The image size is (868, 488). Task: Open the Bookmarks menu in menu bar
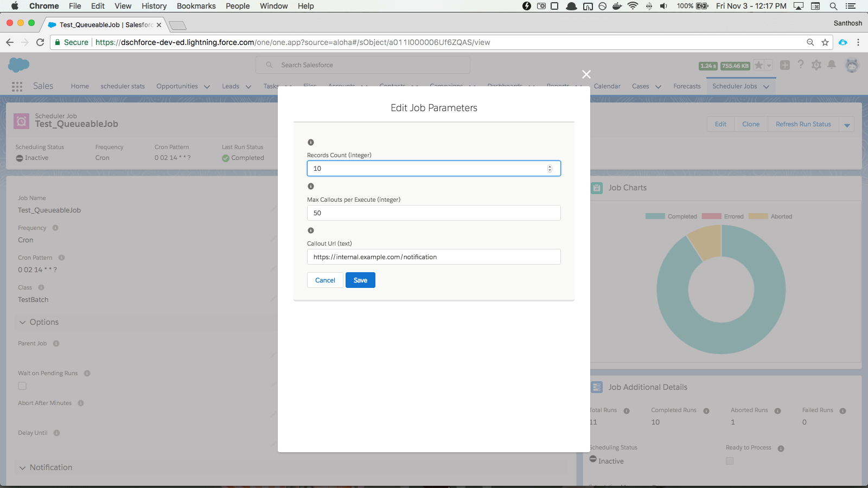[196, 6]
